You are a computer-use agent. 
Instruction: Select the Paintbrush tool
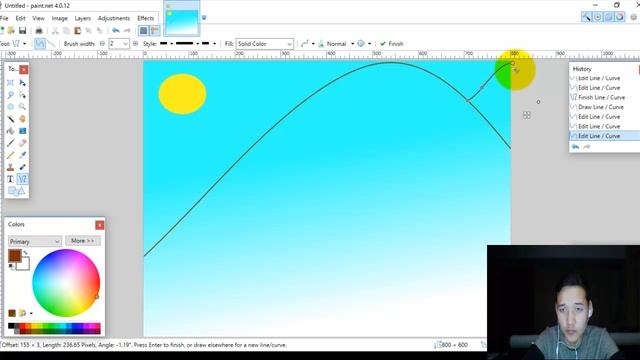coord(11,143)
